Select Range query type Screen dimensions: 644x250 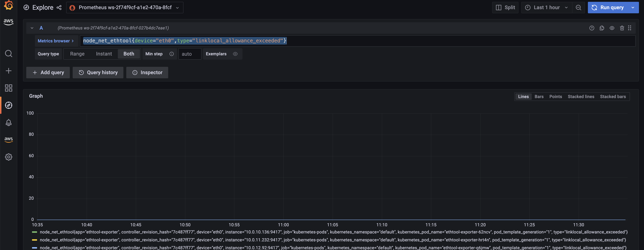coord(77,54)
